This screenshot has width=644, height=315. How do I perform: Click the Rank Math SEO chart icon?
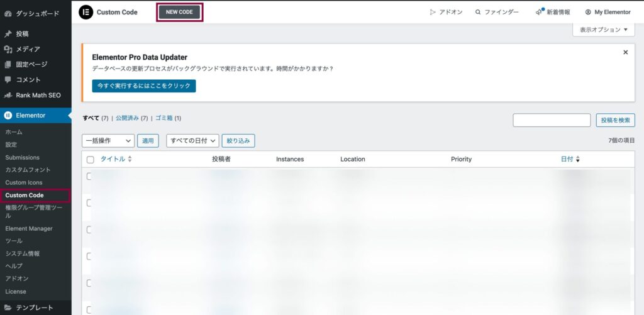tap(8, 96)
